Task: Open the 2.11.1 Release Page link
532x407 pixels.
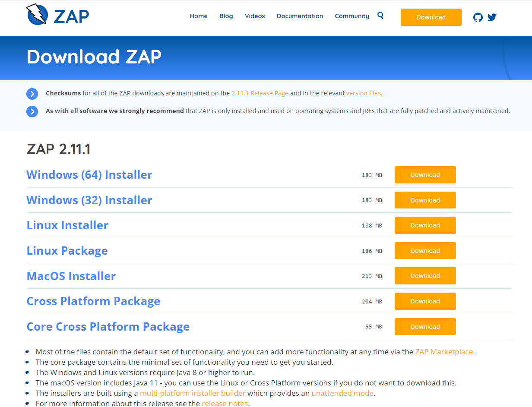Action: (260, 93)
